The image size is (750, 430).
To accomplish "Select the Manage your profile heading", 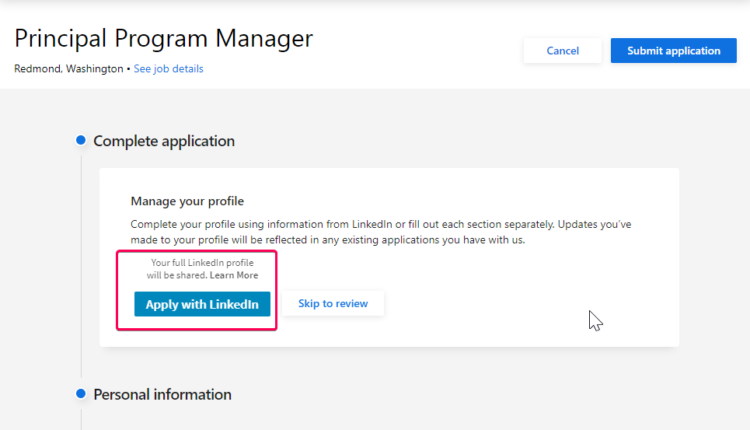I will click(x=187, y=201).
